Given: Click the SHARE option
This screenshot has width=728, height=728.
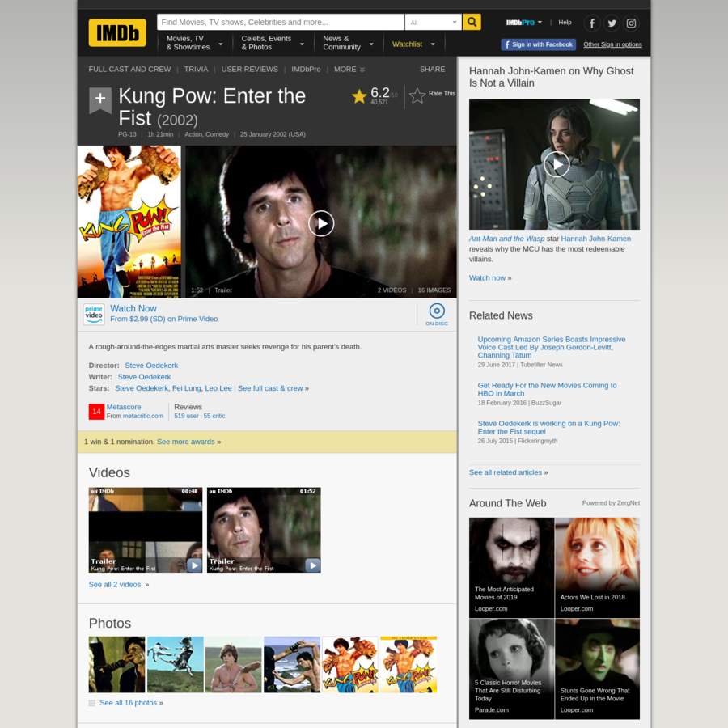Looking at the screenshot, I should coord(432,70).
